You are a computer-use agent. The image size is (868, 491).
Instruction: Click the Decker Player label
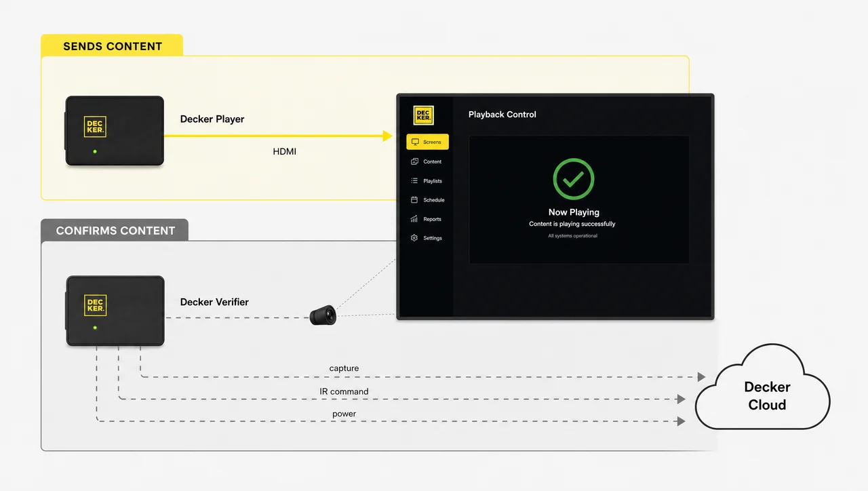(x=212, y=119)
